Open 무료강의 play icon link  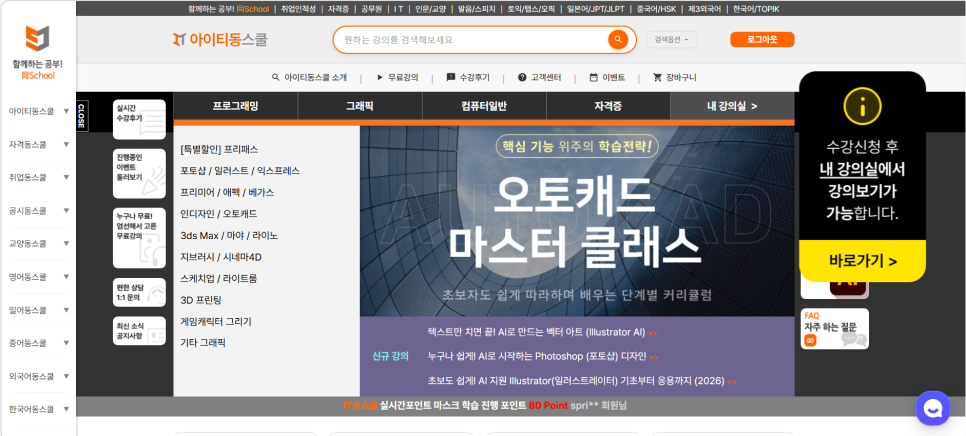[397, 78]
